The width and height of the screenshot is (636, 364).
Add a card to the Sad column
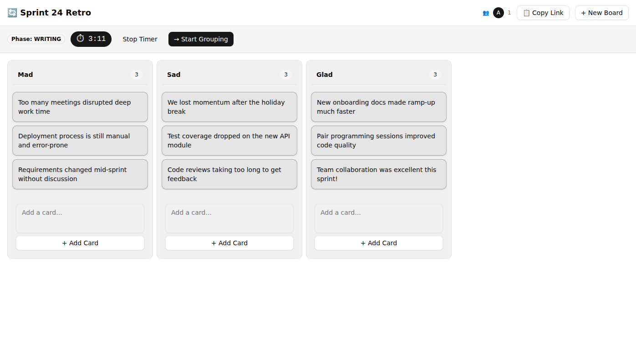[x=229, y=243]
